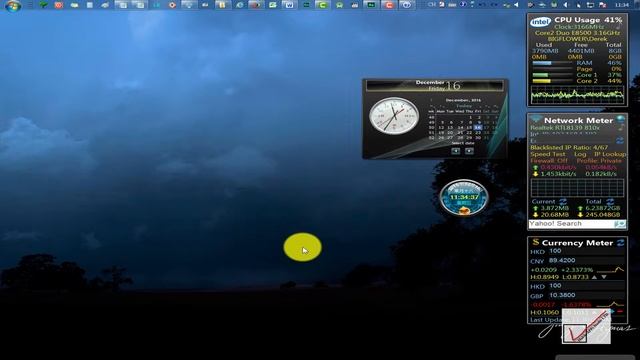Open the Log link in Network Meter
Image resolution: width=640 pixels, height=360 pixels.
click(580, 154)
